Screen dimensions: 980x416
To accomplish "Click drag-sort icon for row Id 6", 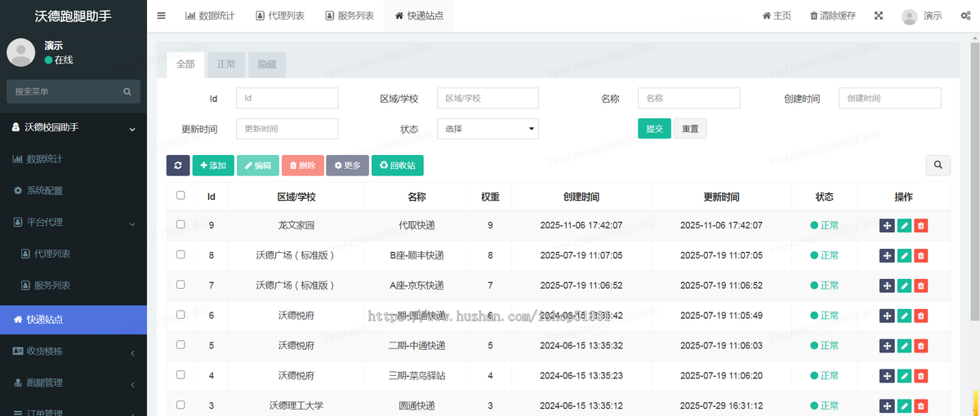I will tap(887, 316).
